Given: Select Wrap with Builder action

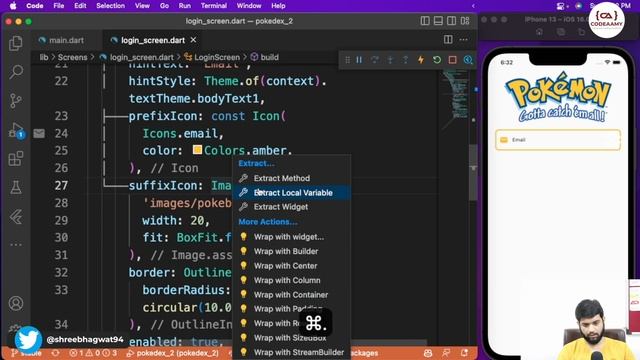Looking at the screenshot, I should click(x=291, y=251).
